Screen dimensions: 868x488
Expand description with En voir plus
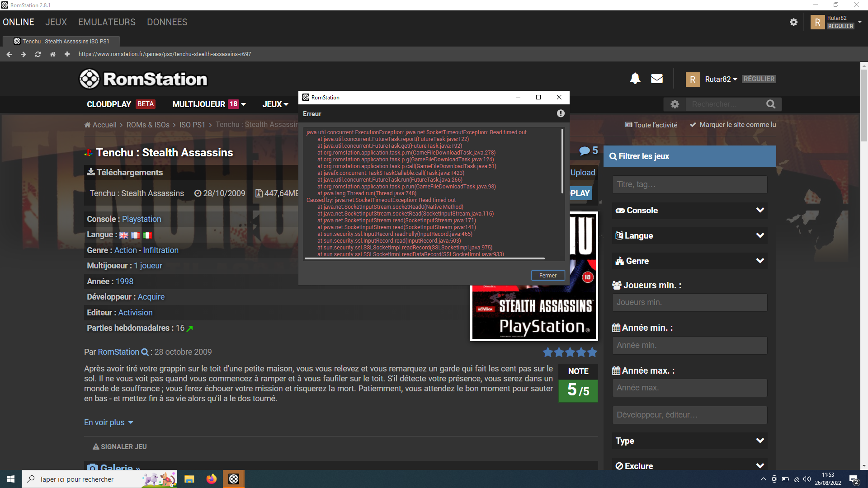point(108,422)
